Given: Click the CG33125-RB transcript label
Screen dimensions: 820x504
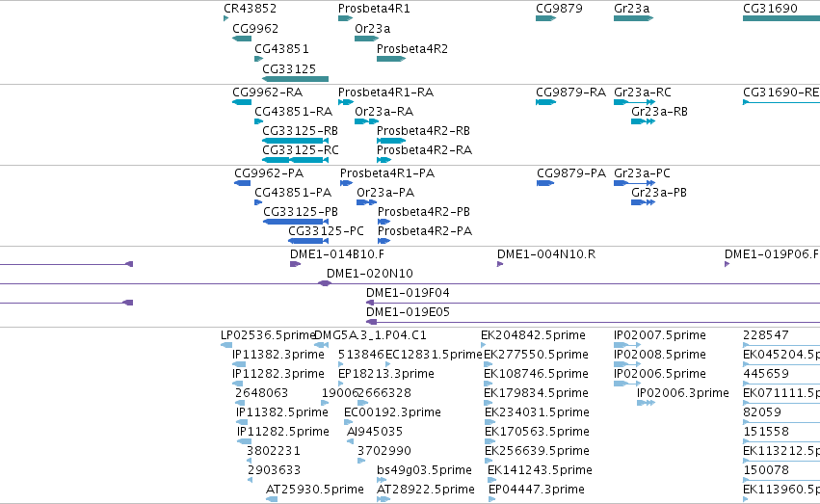Looking at the screenshot, I should [301, 131].
